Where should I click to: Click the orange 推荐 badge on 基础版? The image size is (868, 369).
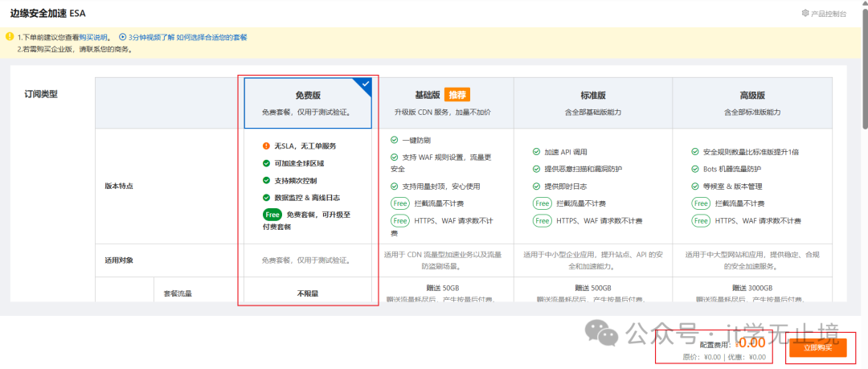click(457, 94)
